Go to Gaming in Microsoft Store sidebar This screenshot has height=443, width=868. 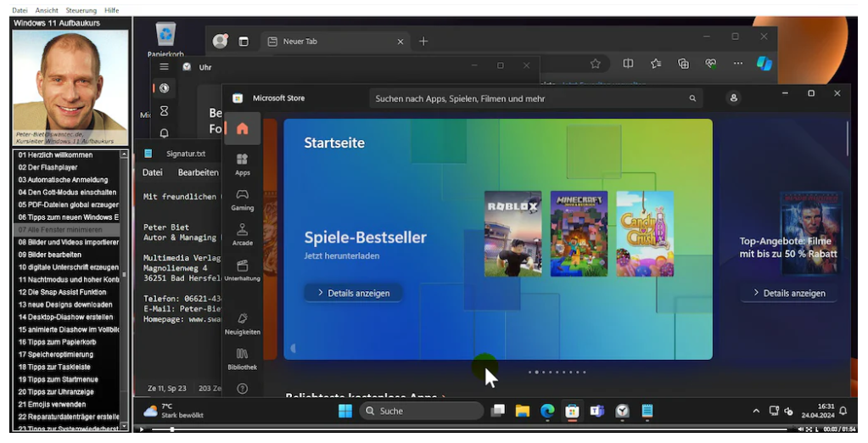pos(242,199)
